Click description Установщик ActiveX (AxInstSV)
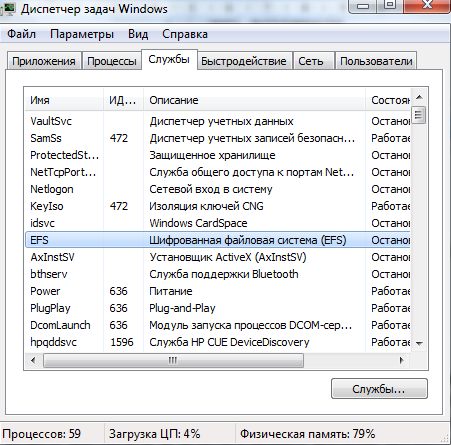Image resolution: width=451 pixels, height=445 pixels. [228, 257]
